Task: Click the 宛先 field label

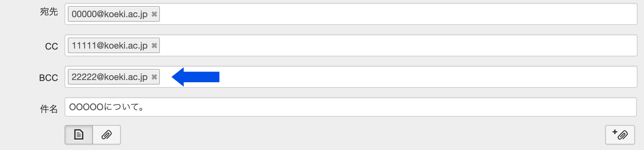Action: 49,12
